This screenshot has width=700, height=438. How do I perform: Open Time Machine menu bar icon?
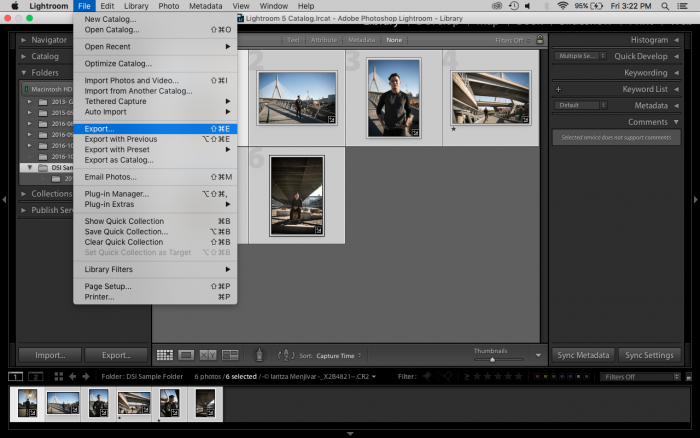tap(514, 6)
